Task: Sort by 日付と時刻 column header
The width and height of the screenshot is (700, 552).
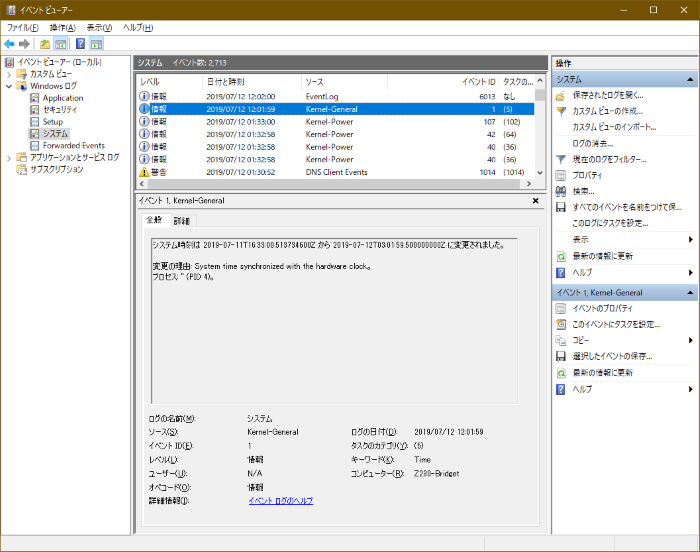Action: coord(252,82)
